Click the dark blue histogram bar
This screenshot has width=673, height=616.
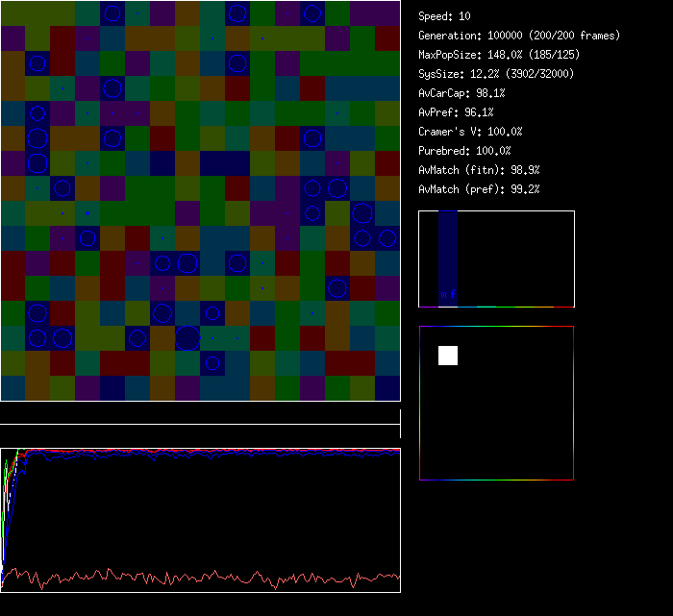coord(448,250)
